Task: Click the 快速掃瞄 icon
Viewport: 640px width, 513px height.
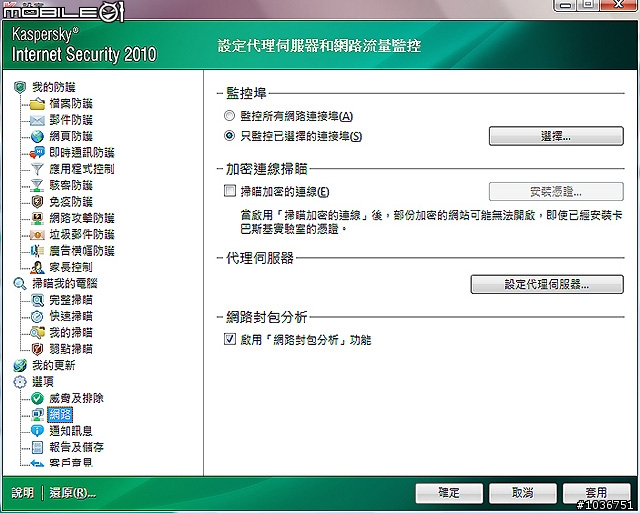Action: tap(37, 316)
